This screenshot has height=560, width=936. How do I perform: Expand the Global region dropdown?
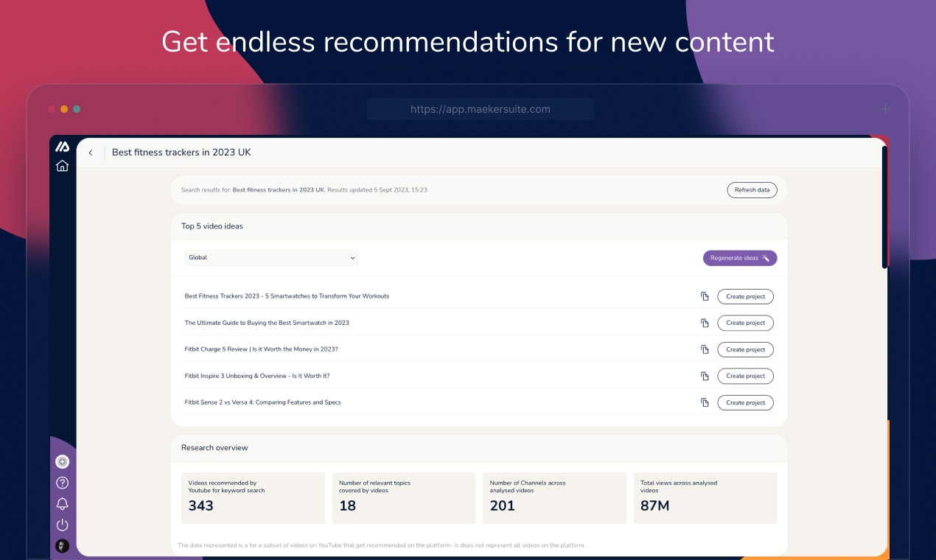(270, 258)
